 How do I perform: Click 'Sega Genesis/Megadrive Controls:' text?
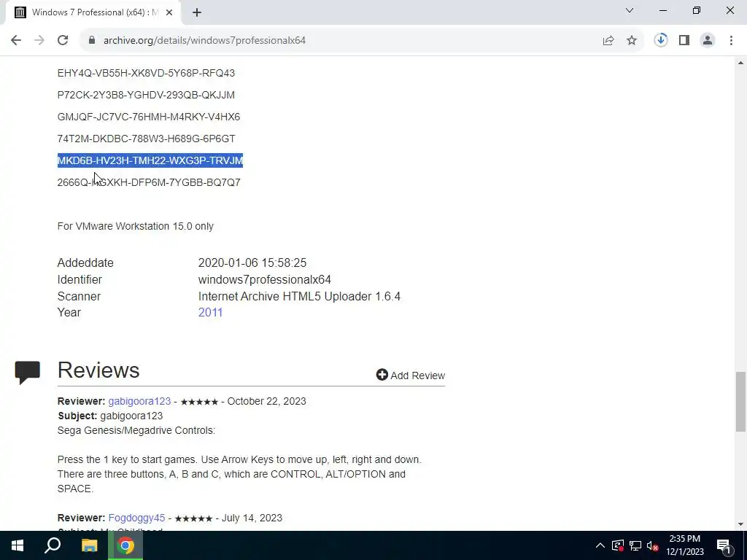point(136,430)
